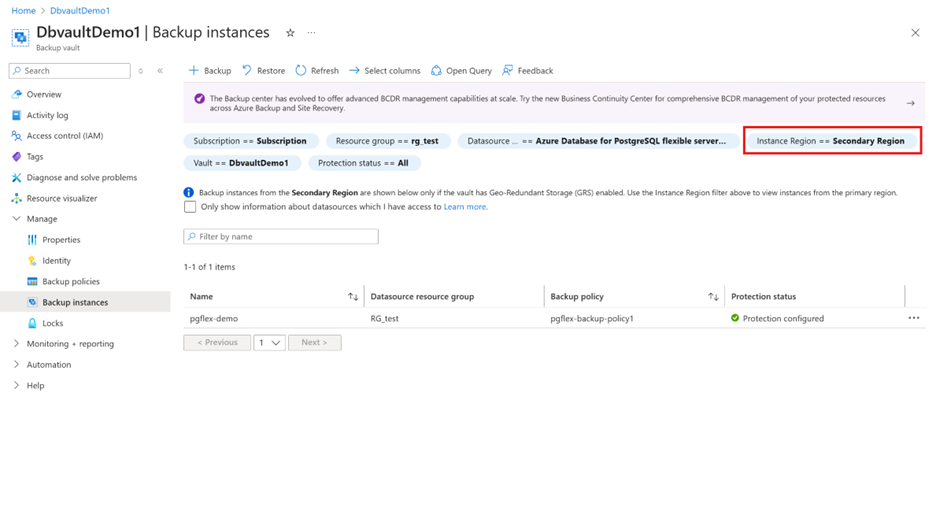Click Open Query in the toolbar
The image size is (936, 526).
pyautogui.click(x=461, y=70)
